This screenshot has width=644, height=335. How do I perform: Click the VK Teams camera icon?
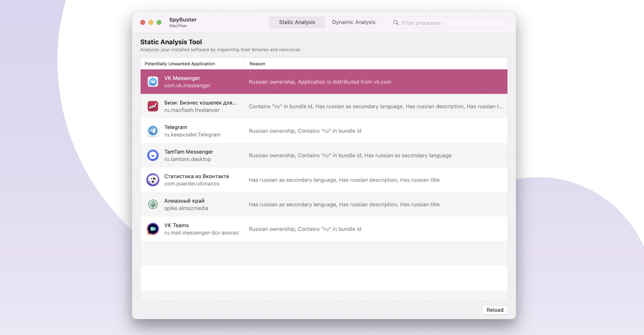pyautogui.click(x=153, y=229)
